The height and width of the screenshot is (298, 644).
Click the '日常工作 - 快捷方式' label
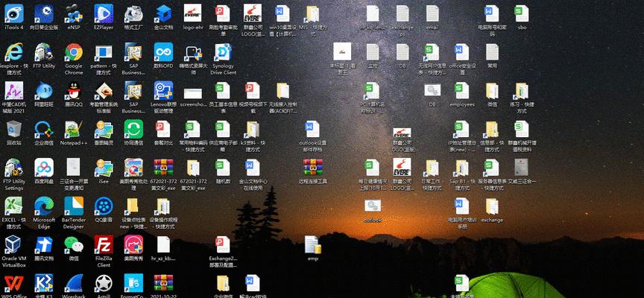tap(432, 185)
